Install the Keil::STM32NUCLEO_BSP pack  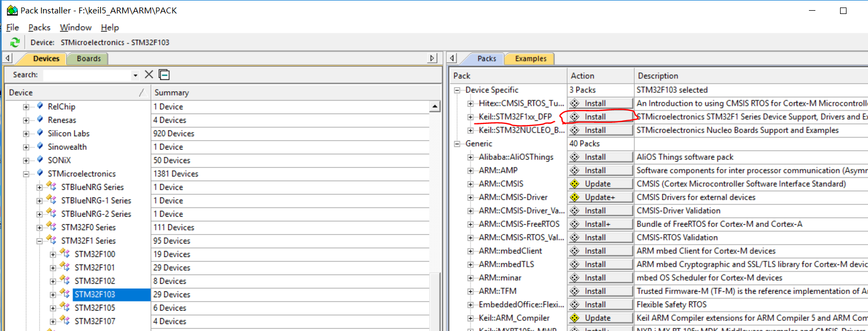(601, 130)
